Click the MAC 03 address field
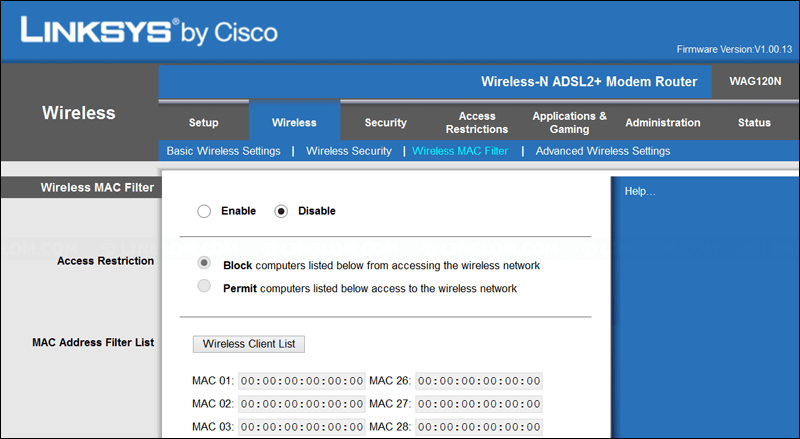The image size is (800, 439). click(302, 427)
